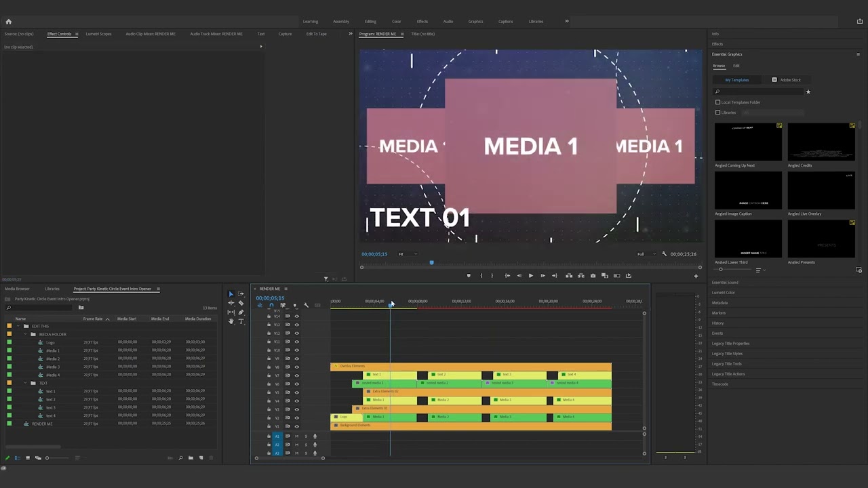The height and width of the screenshot is (488, 868).
Task: Click the Program Monitor playhead marker
Action: (431, 263)
